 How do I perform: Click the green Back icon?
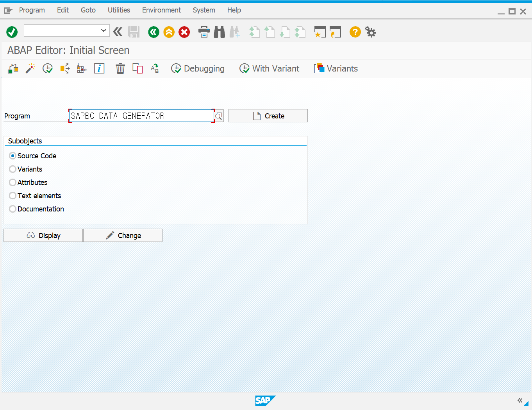[154, 32]
